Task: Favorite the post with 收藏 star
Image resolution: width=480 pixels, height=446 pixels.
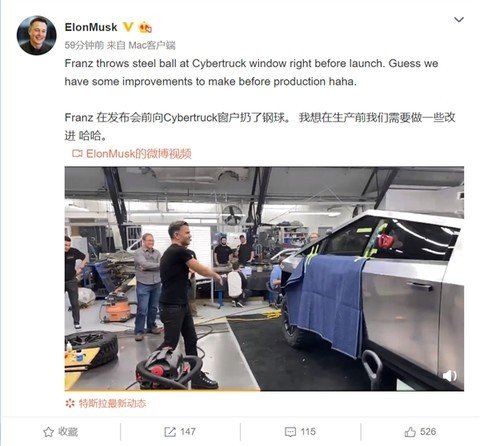Action: pyautogui.click(x=60, y=432)
